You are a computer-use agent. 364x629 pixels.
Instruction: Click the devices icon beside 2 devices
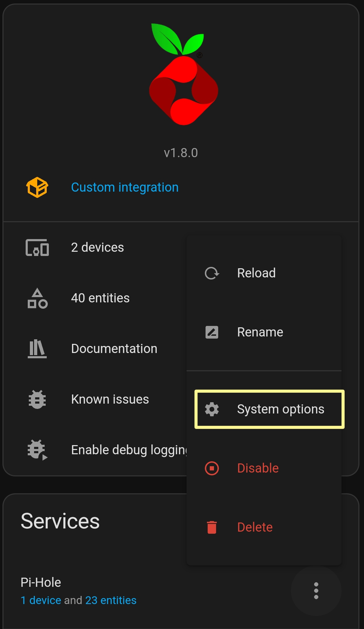click(x=37, y=248)
